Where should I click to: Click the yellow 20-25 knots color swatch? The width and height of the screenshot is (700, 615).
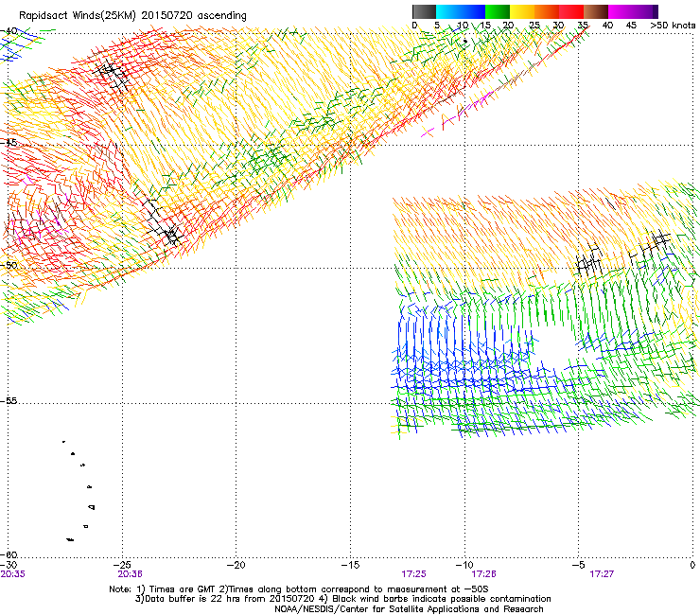pos(522,11)
